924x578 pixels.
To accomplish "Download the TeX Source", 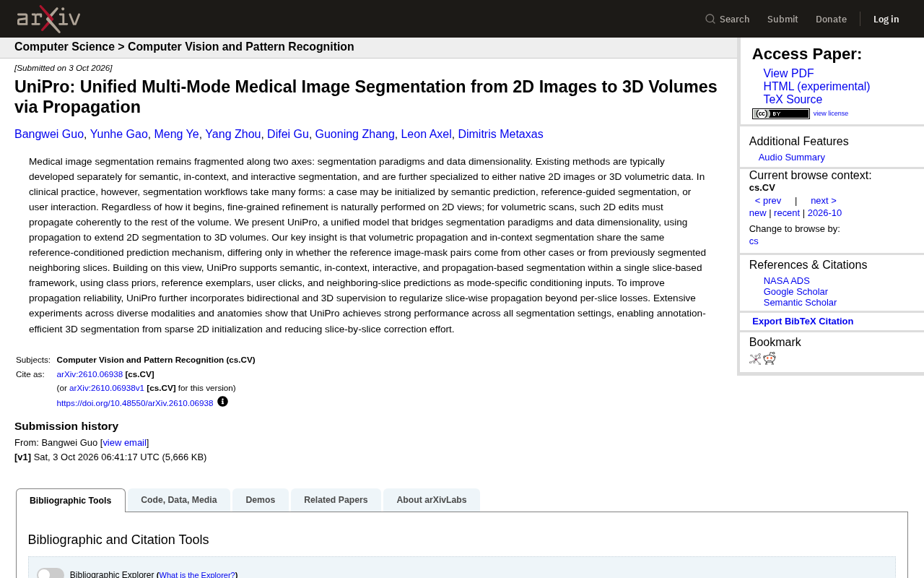I will [793, 100].
